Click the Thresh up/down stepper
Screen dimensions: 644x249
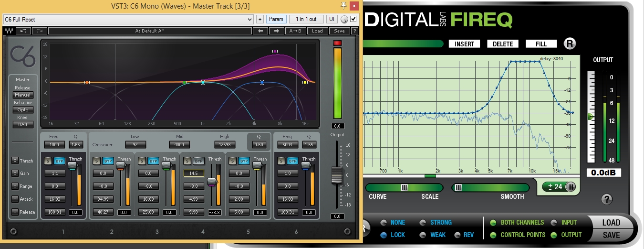15,161
